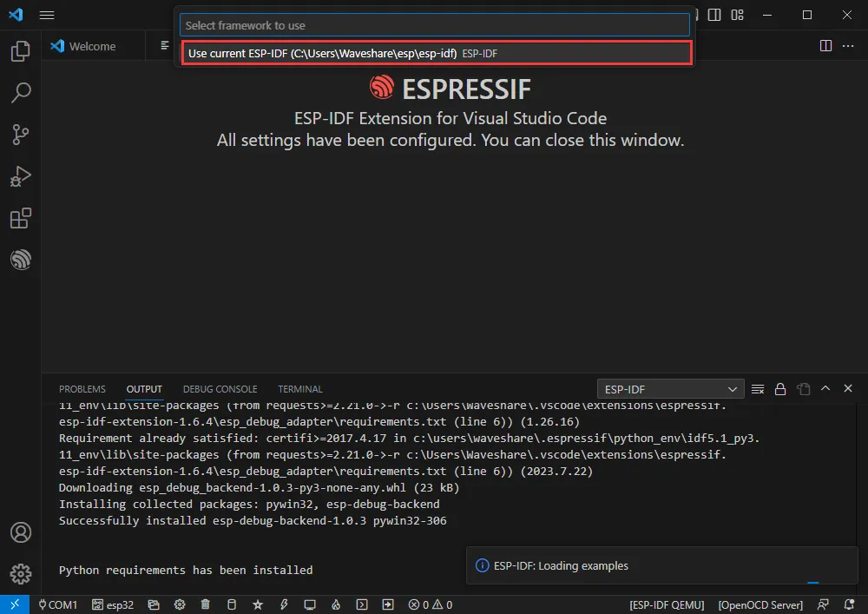The height and width of the screenshot is (614, 868).
Task: Toggle the notifications bell in the status bar
Action: (x=850, y=604)
